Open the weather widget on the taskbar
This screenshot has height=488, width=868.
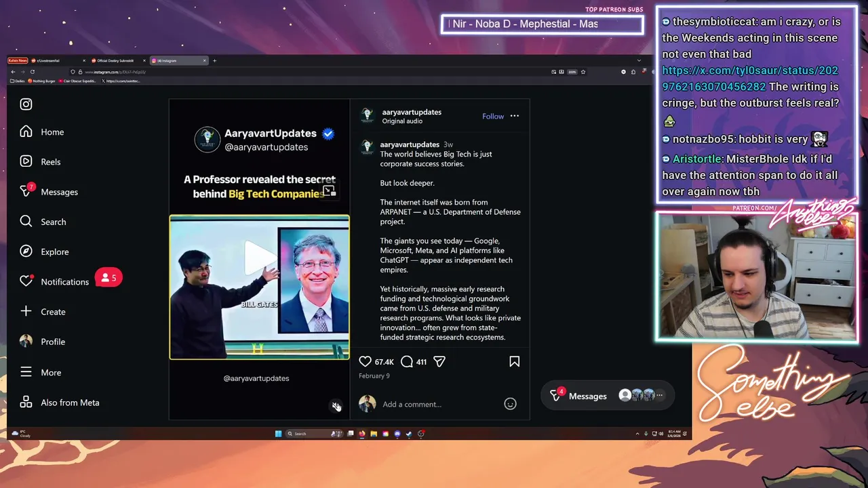[22, 434]
